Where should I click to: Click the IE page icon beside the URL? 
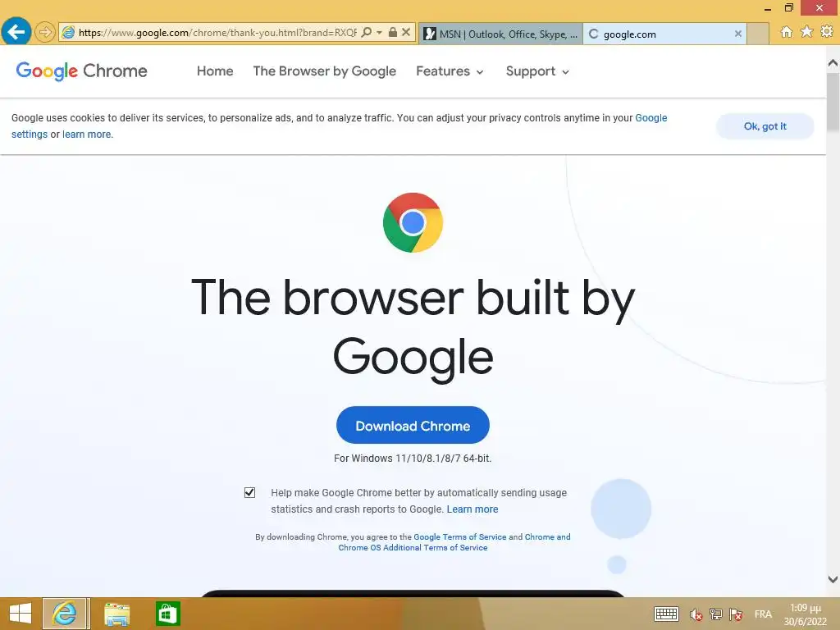click(68, 33)
